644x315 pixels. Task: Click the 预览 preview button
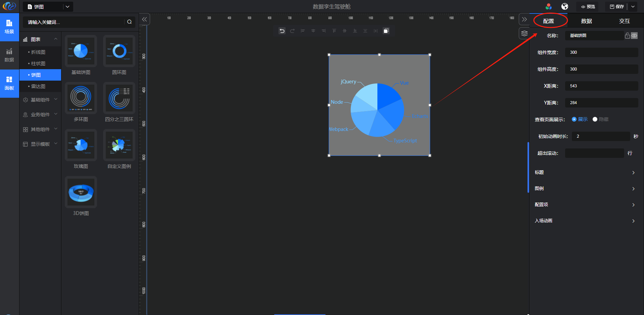pyautogui.click(x=588, y=7)
